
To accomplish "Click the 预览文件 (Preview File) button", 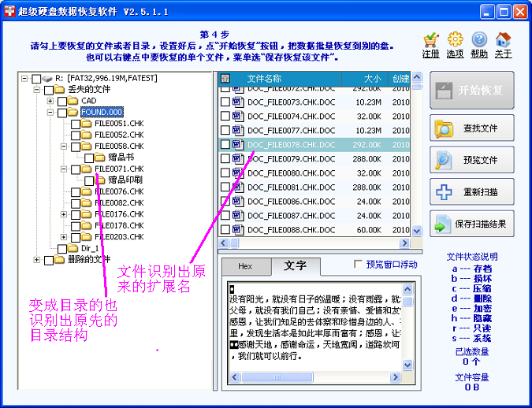I will pos(472,160).
